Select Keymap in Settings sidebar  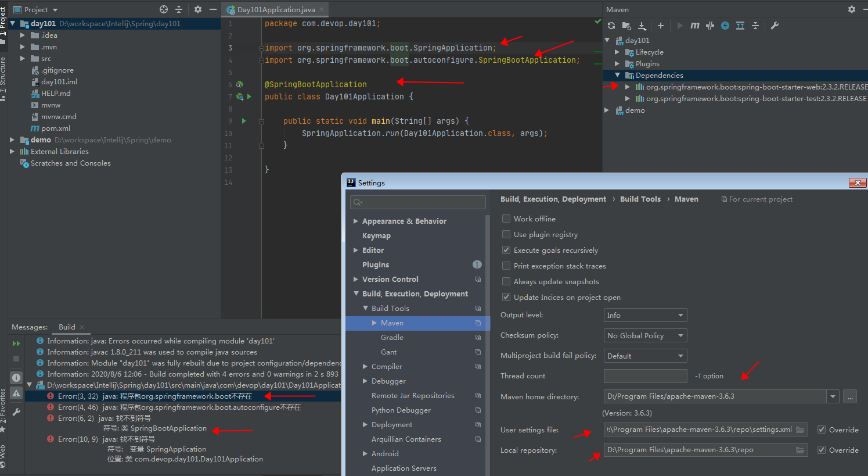pyautogui.click(x=376, y=235)
